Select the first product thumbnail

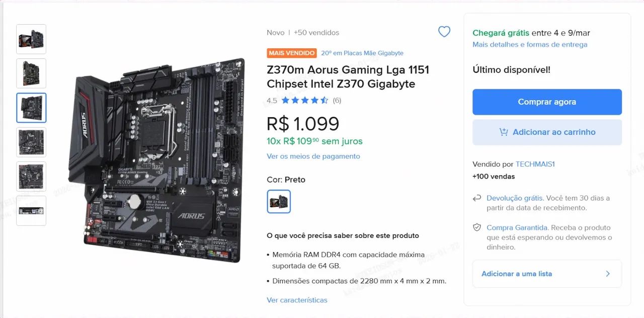coord(31,39)
